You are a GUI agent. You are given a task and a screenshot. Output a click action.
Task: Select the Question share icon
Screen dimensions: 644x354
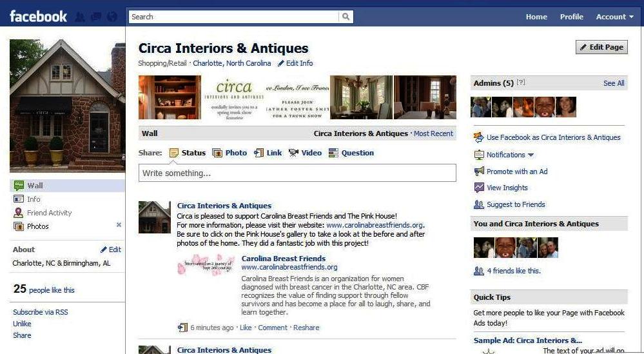(x=333, y=153)
